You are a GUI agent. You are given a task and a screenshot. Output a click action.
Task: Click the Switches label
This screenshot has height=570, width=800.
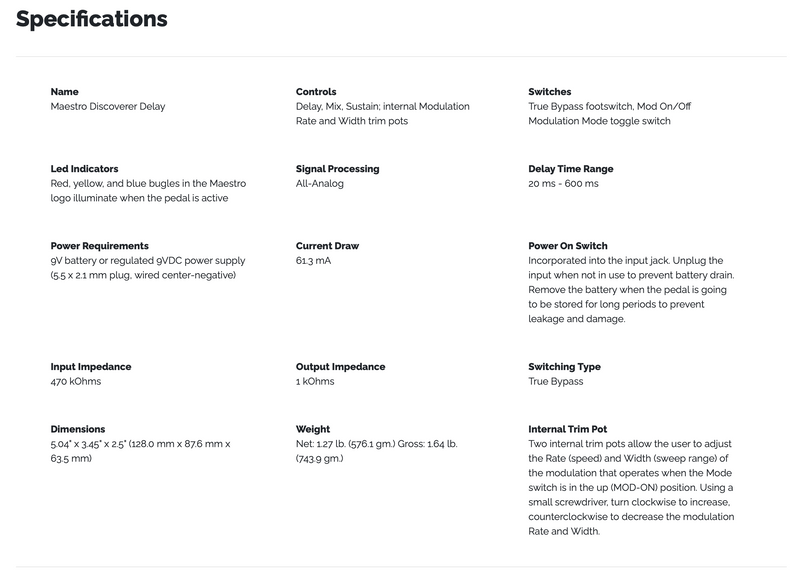point(549,92)
